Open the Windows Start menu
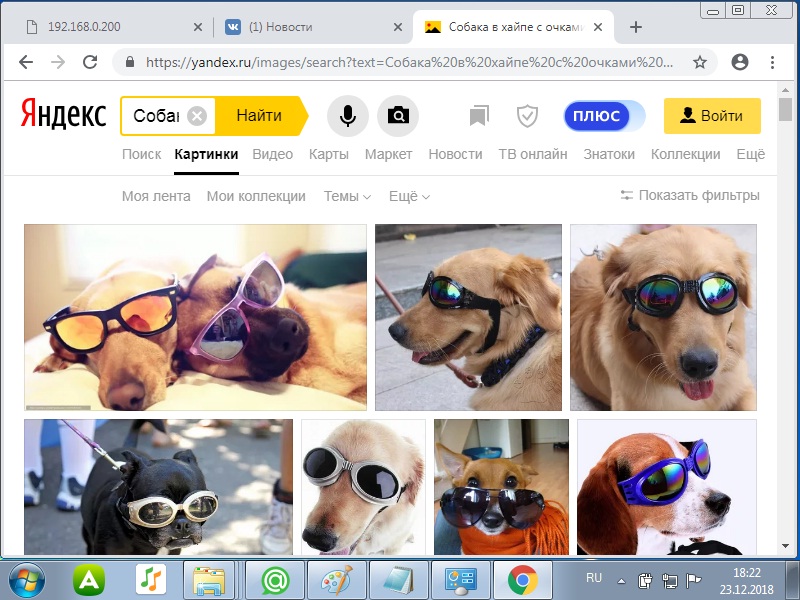The height and width of the screenshot is (600, 800). click(x=27, y=581)
